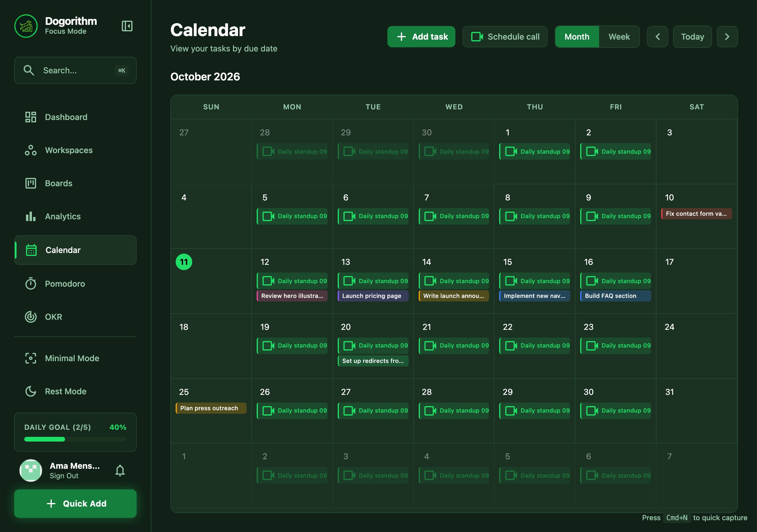Open OKR from the sidebar

75,317
